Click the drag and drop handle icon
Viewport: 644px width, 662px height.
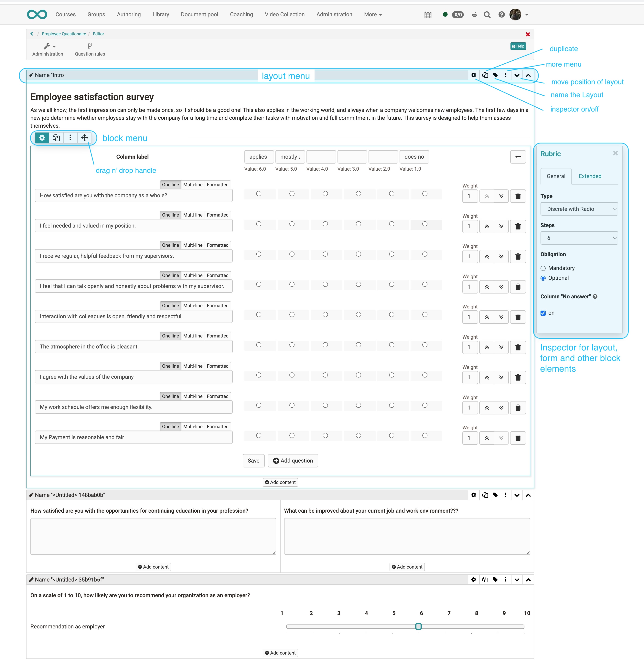point(85,138)
